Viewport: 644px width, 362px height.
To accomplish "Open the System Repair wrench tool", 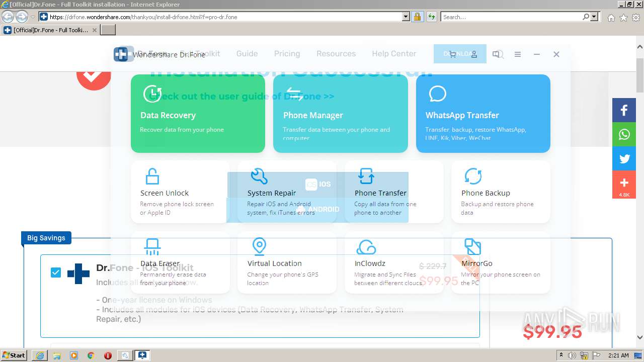I will click(287, 192).
